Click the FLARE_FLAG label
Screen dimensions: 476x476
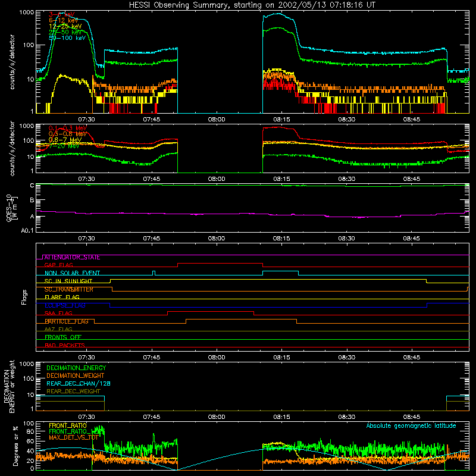62,297
